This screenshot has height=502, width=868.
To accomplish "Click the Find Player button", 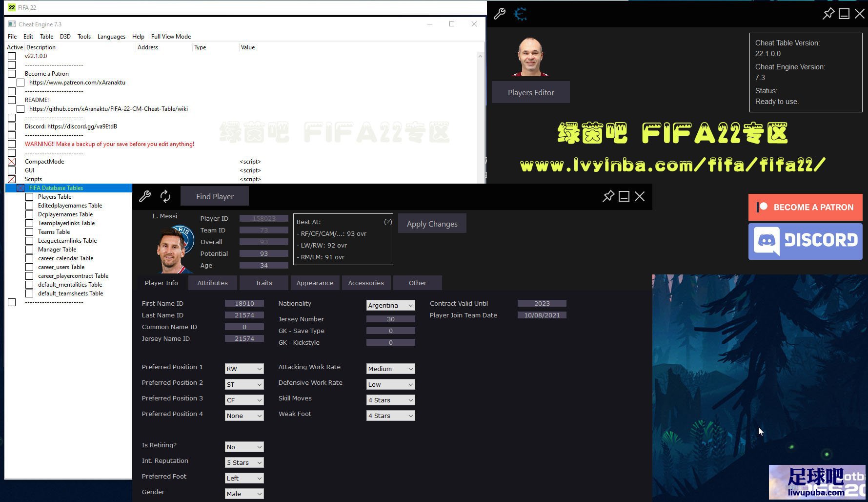I will 215,196.
